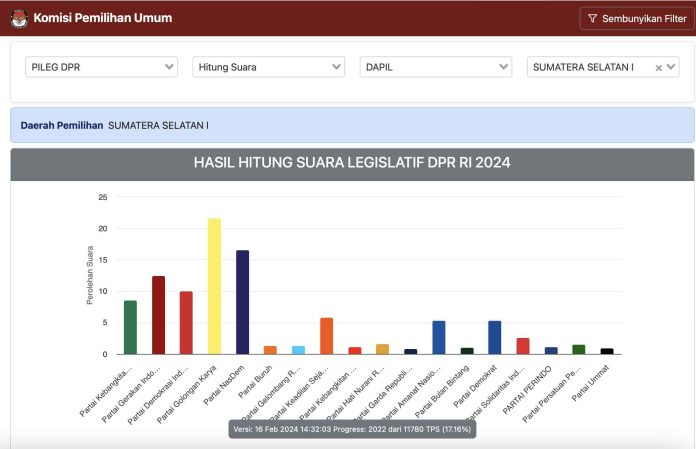Select the red Partai Demokrasi Indonesia bar

pyautogui.click(x=186, y=323)
